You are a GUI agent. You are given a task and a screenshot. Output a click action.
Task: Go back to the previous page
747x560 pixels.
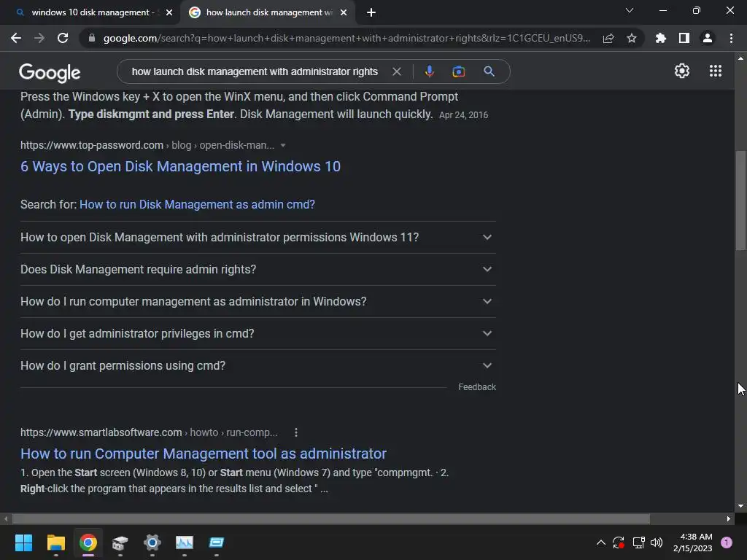click(16, 38)
